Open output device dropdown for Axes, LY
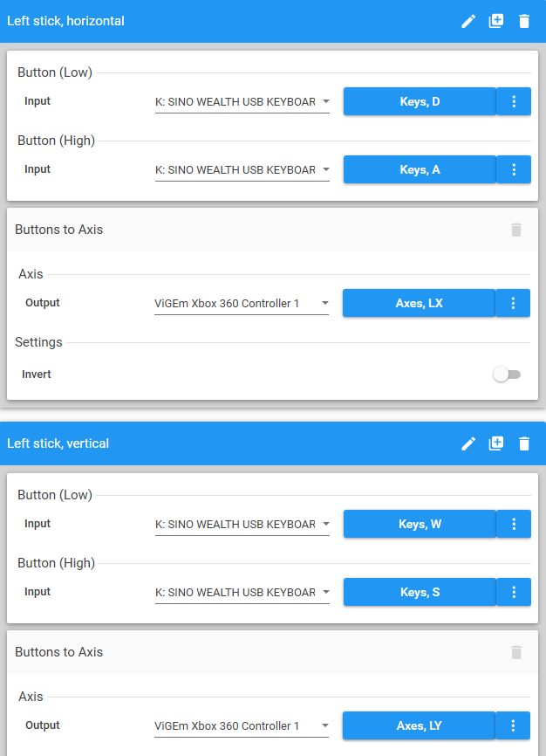546x756 pixels. click(x=242, y=726)
